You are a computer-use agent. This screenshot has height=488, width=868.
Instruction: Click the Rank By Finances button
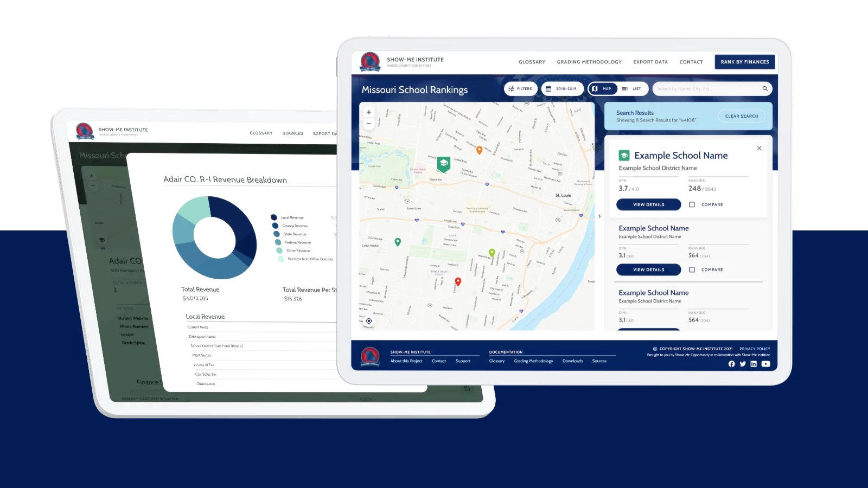pos(744,62)
